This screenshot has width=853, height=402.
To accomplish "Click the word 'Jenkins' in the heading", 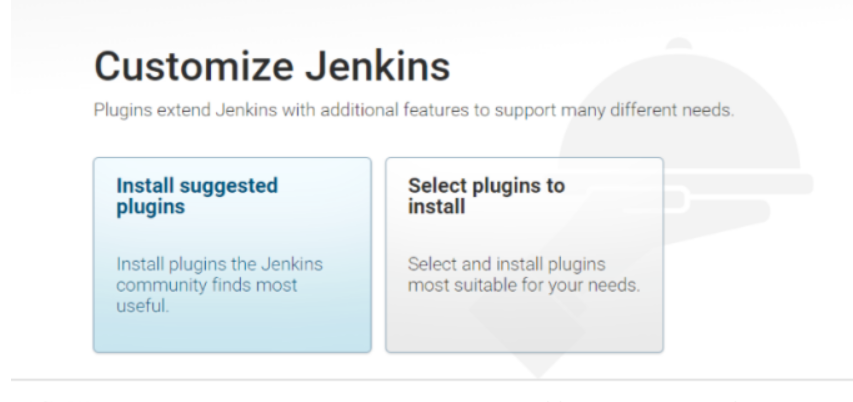I will tap(377, 66).
